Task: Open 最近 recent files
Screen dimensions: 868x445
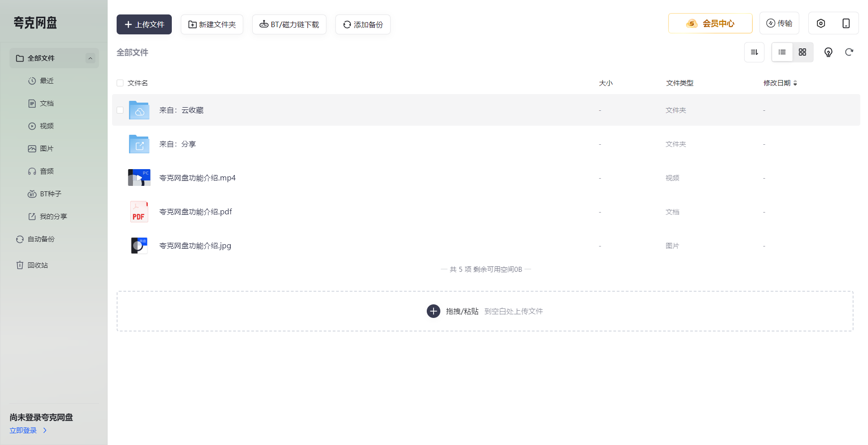Action: coord(47,81)
